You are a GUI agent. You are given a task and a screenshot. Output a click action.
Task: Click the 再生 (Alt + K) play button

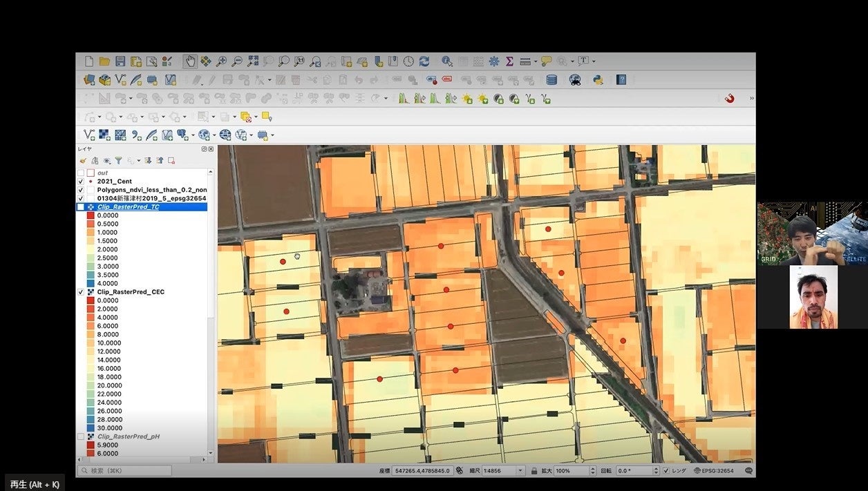point(35,484)
